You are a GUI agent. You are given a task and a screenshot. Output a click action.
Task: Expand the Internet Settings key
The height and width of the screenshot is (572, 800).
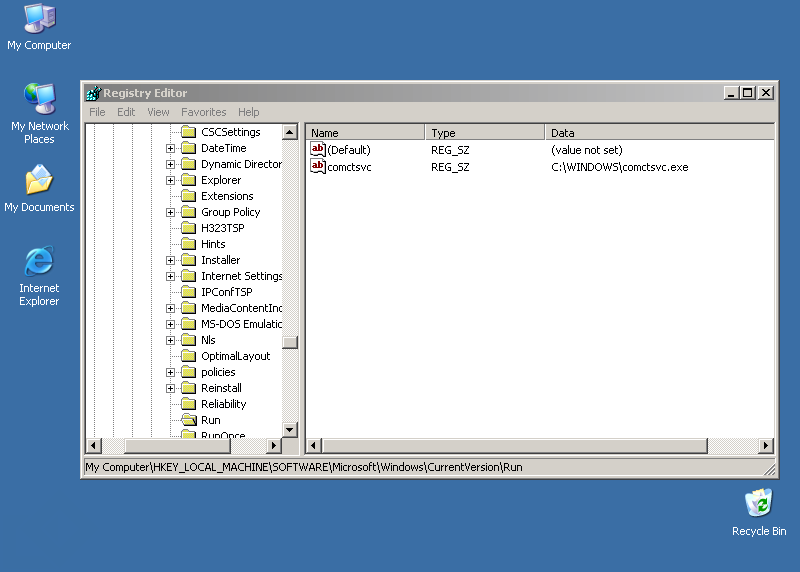coord(170,277)
